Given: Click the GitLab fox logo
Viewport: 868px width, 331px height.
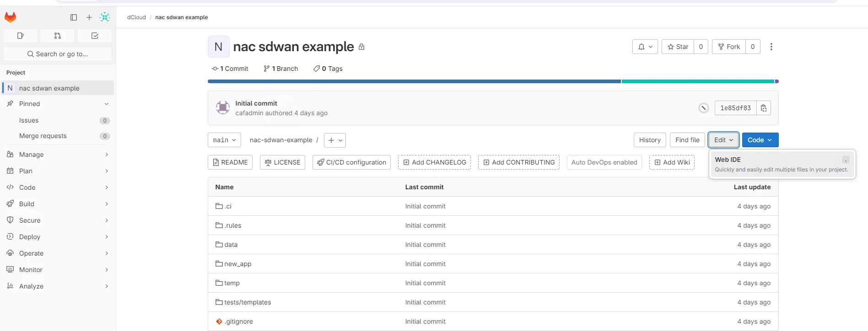Looking at the screenshot, I should tap(10, 17).
